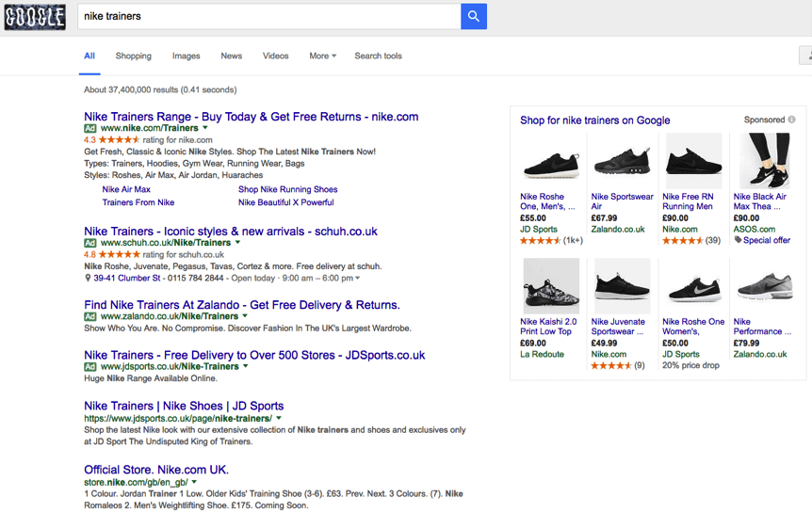Expand dropdown arrow beside zalando.co.uk/Nike/Trainers
The width and height of the screenshot is (812, 513).
click(245, 315)
